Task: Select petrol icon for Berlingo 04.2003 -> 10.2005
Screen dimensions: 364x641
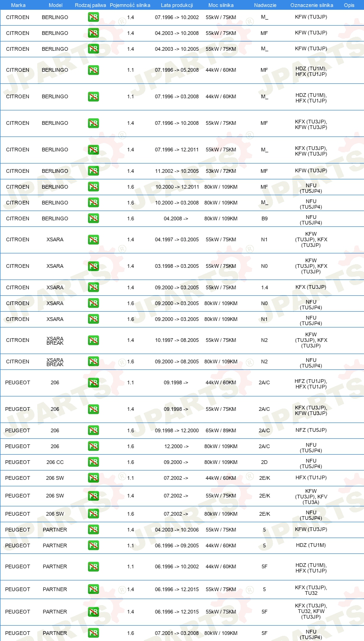Action: [x=94, y=49]
